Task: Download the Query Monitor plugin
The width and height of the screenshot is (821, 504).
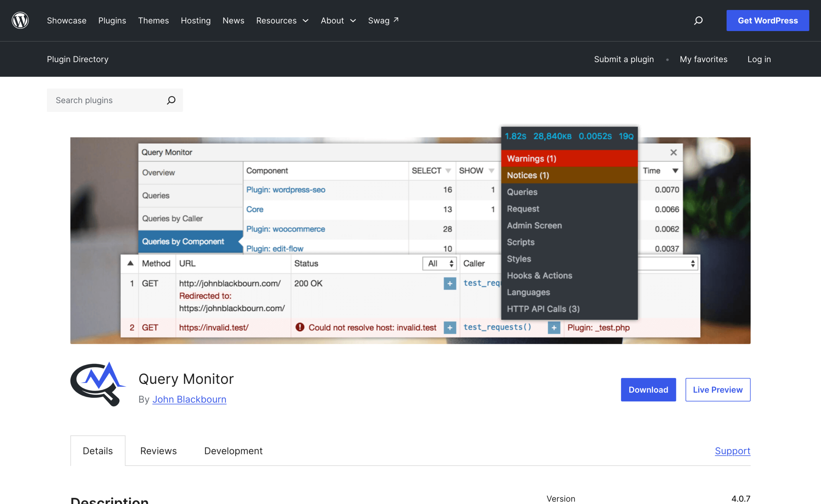Action: point(648,390)
